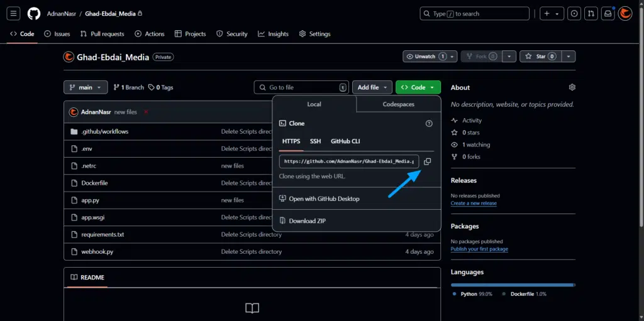
Task: Open the AdnanNasr owner breadcrumb link
Action: click(61, 14)
